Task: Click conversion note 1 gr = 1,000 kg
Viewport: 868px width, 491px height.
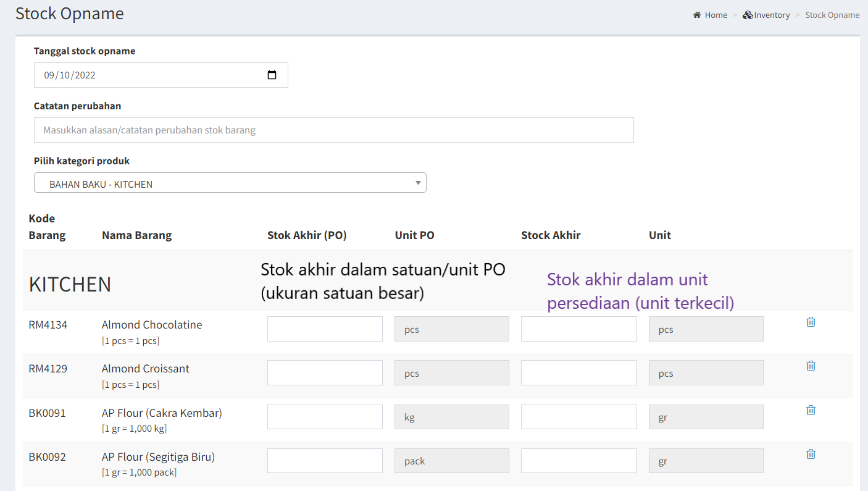Action: [x=134, y=429]
